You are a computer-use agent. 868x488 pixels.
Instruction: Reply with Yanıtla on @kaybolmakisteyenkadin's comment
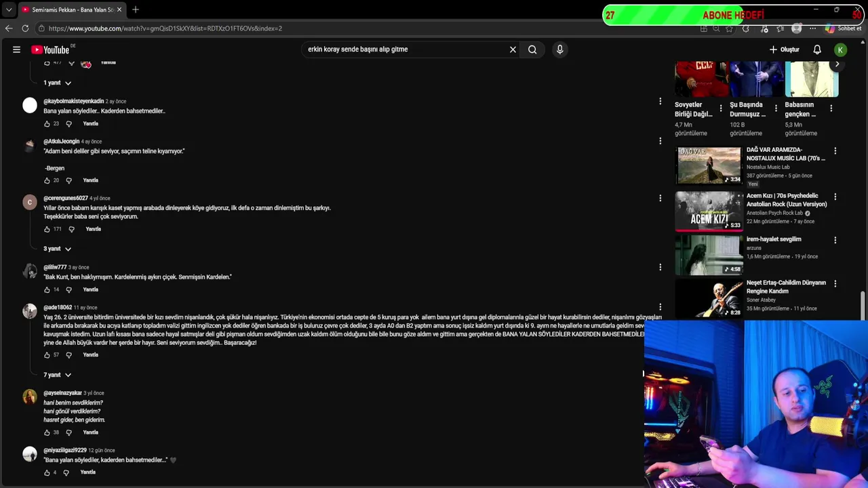coord(90,124)
